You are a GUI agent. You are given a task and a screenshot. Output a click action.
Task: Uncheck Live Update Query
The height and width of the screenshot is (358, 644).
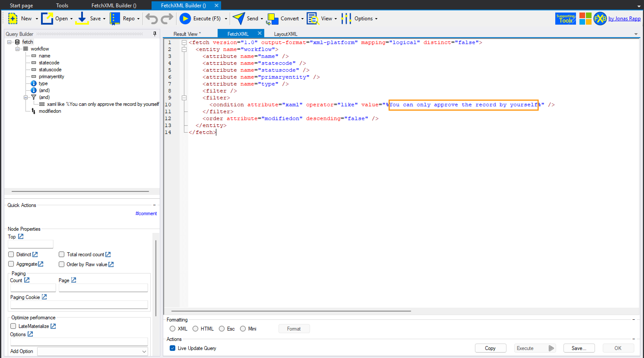click(x=172, y=348)
